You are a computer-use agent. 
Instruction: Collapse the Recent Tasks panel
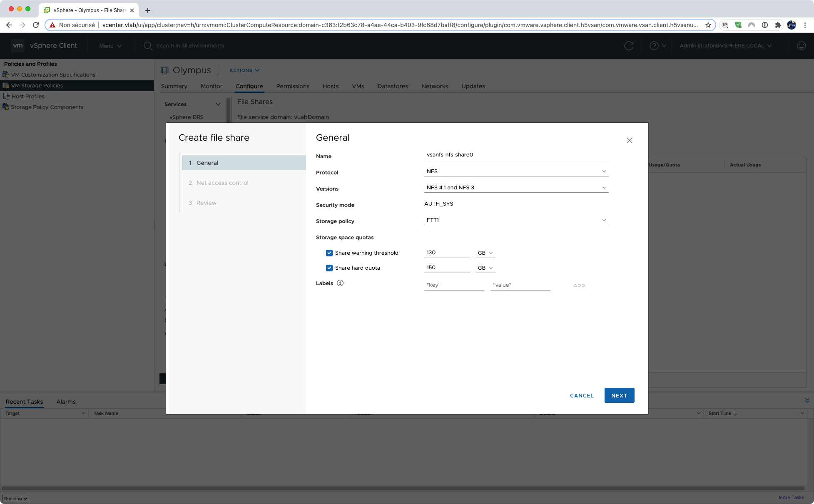click(807, 400)
